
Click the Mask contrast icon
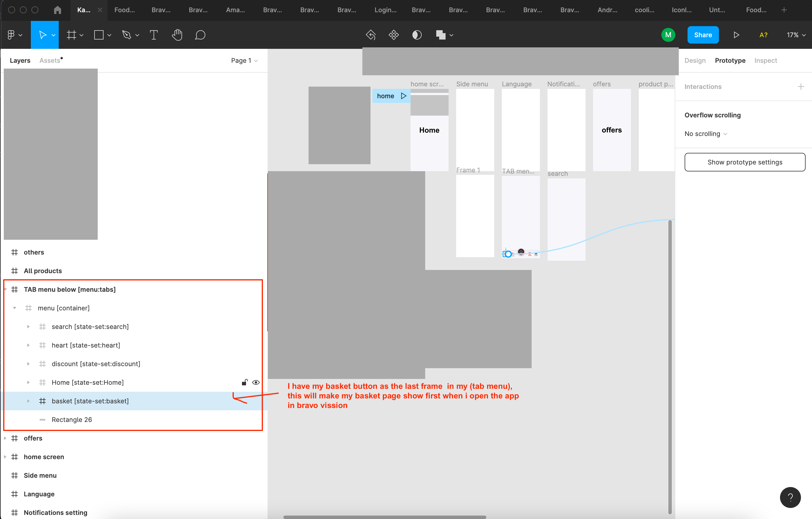pyautogui.click(x=417, y=35)
